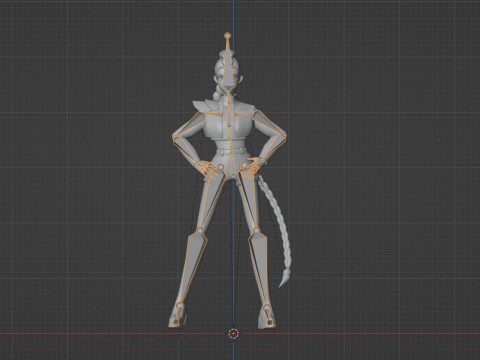The width and height of the screenshot is (480, 360).
Task: Select the ankle joint on the screen-left leg
Action: click(180, 305)
